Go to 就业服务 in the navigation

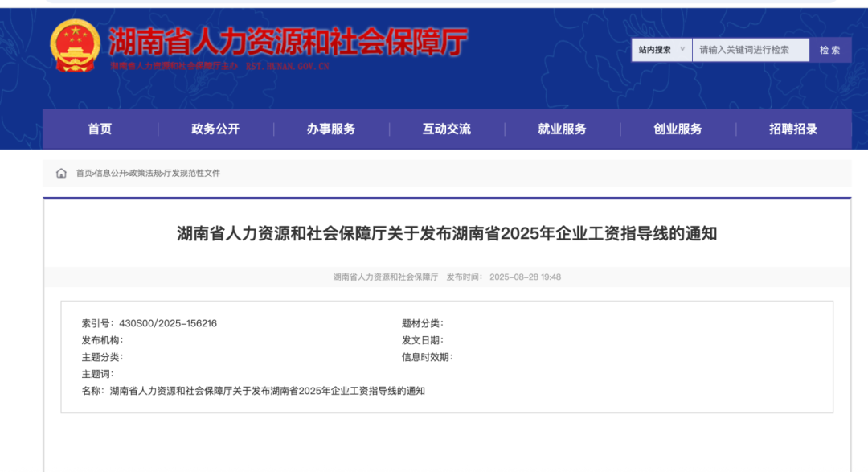559,129
